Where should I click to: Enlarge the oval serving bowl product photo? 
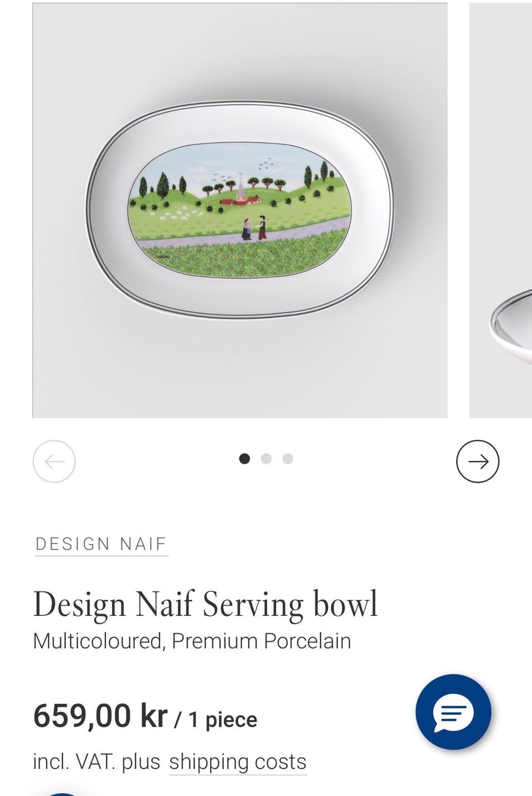coord(240,210)
